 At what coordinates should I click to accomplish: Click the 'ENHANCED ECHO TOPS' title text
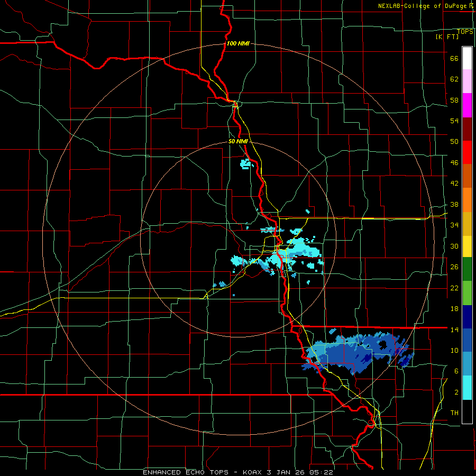(x=186, y=472)
